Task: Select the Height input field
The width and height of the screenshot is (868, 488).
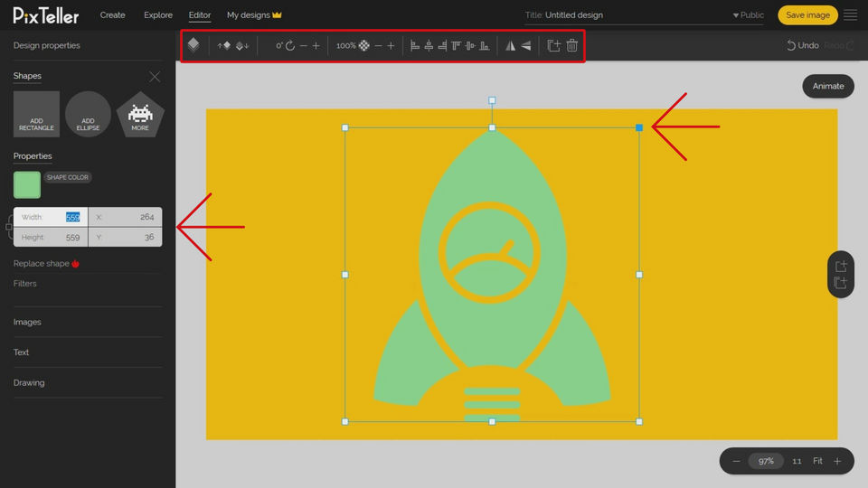Action: point(51,237)
